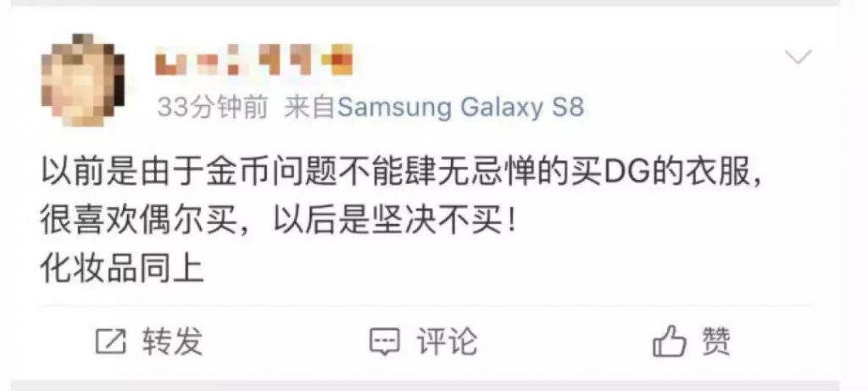The height and width of the screenshot is (391, 868).
Task: Click the repost arrow icon beside 转发
Action: click(x=111, y=341)
